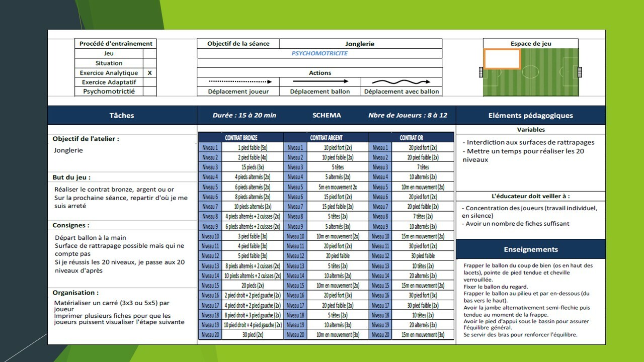Click the Enseignements section header

(x=530, y=249)
